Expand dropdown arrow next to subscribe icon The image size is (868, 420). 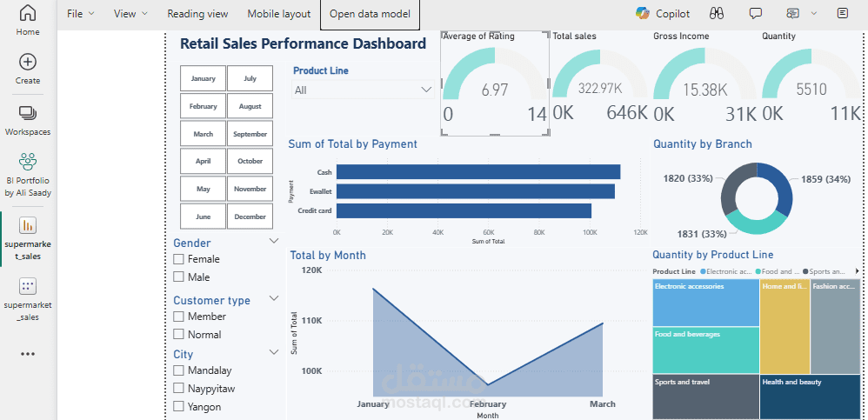click(x=814, y=13)
